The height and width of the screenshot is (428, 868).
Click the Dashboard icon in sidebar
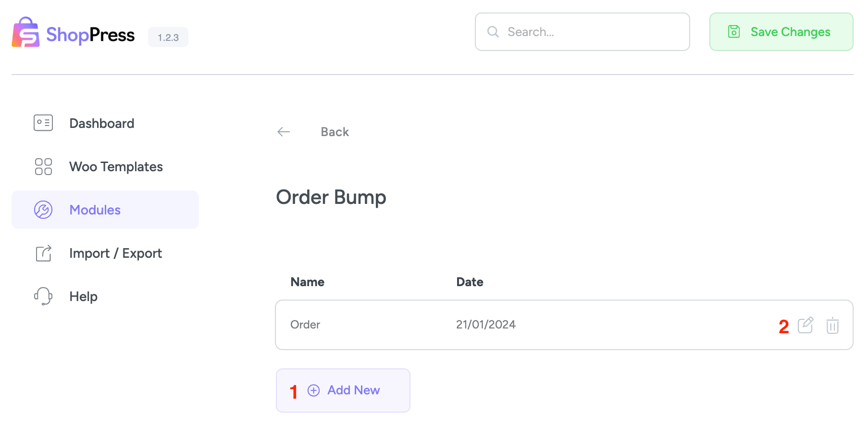43,123
